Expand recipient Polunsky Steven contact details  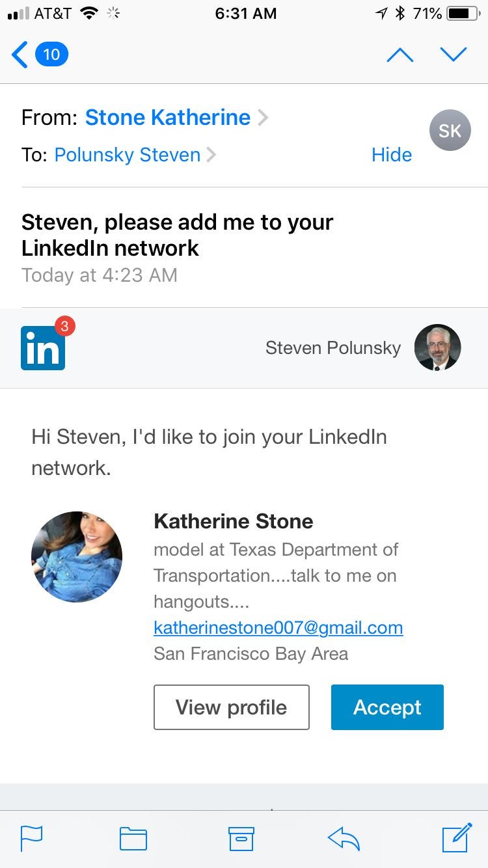[x=128, y=155]
